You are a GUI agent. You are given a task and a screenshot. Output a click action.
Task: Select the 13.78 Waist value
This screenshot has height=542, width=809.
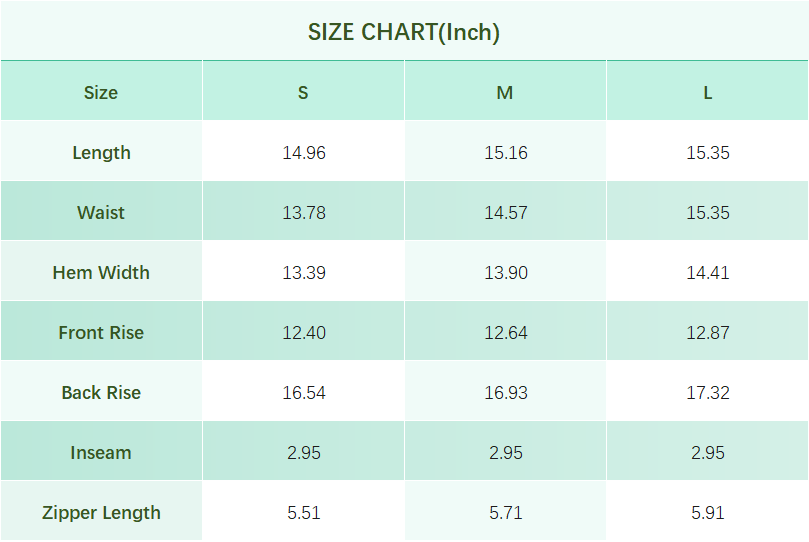click(x=304, y=213)
